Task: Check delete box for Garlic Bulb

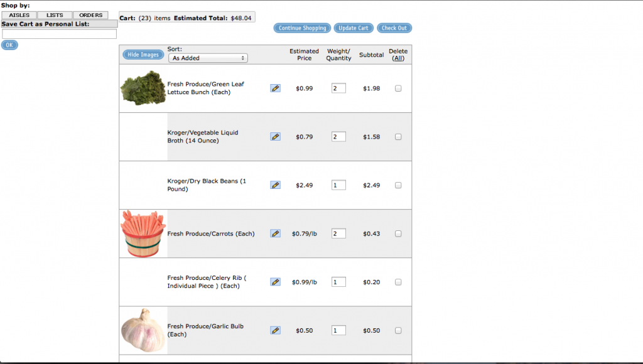Action: [398, 330]
